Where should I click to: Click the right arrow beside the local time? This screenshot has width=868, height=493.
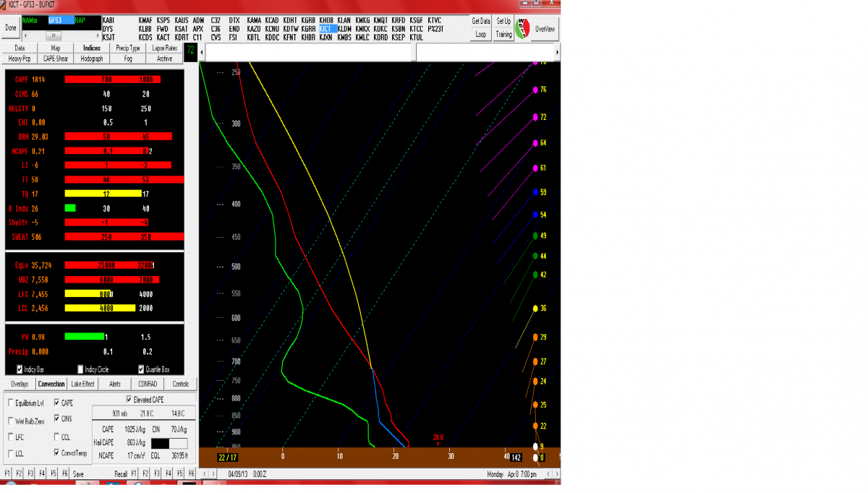pyautogui.click(x=556, y=473)
